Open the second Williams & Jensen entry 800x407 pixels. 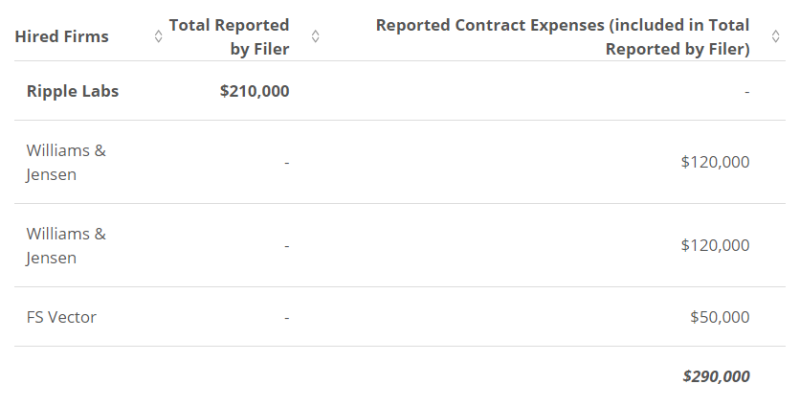[66, 245]
